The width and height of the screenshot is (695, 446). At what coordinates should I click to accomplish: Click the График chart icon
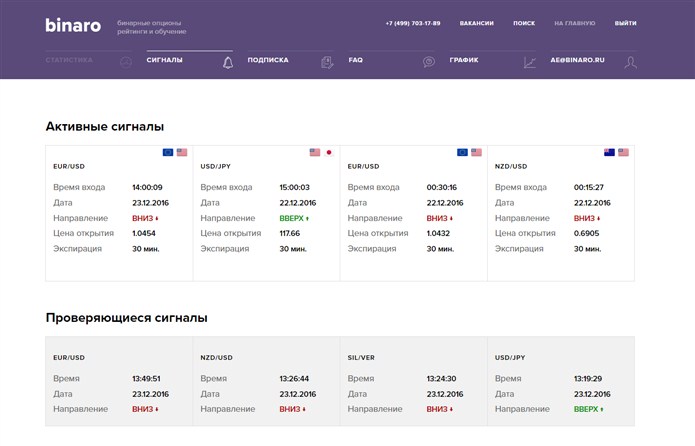530,63
